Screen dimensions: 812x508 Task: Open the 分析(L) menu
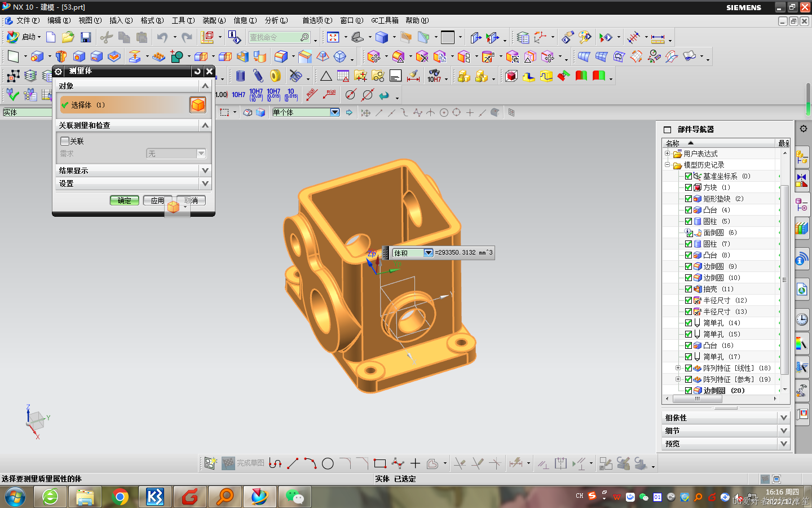(x=276, y=20)
